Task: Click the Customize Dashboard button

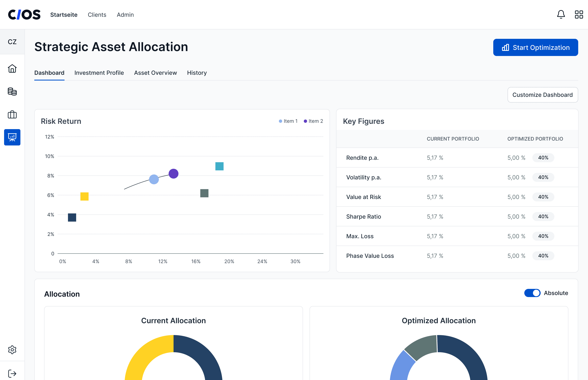Action: (x=543, y=95)
